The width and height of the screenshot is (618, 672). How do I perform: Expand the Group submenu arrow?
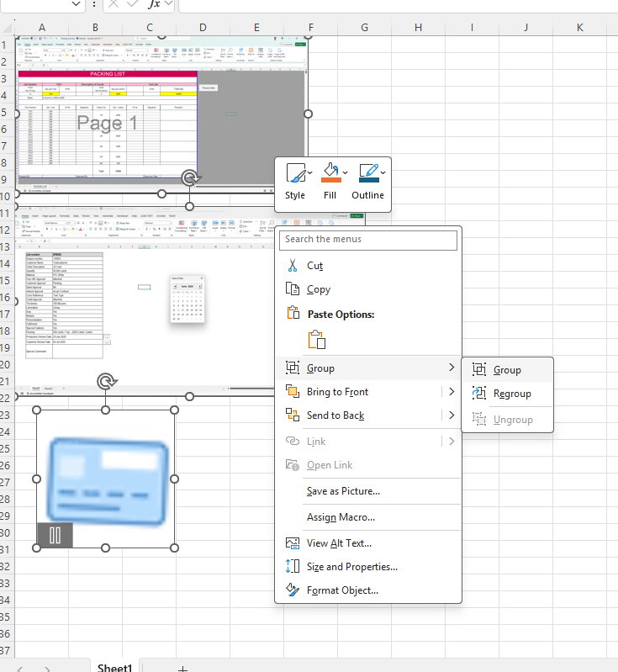[x=452, y=368]
